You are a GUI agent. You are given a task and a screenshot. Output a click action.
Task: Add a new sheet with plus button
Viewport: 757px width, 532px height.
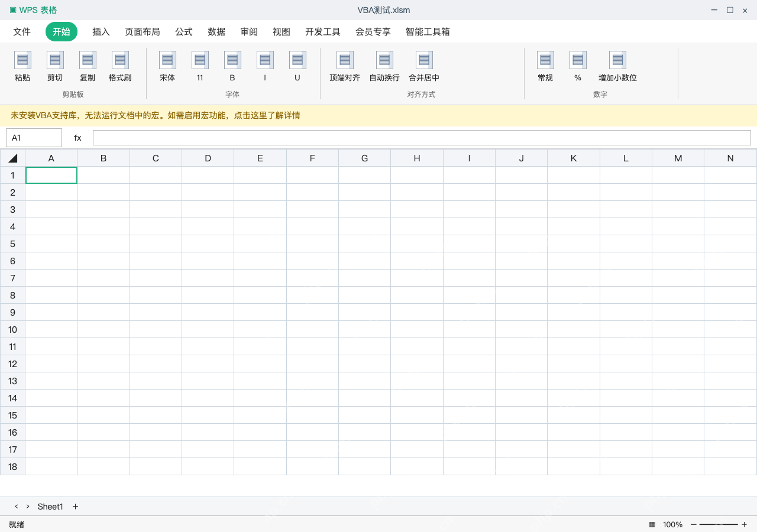coord(75,507)
